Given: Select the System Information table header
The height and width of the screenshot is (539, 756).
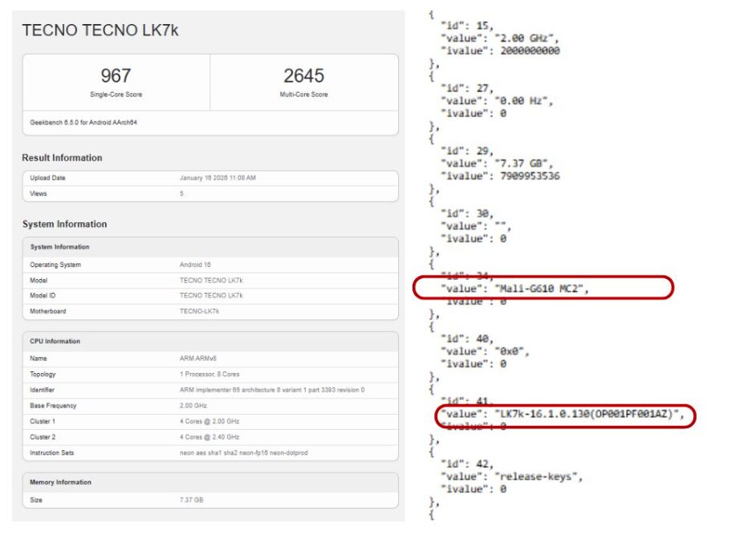Looking at the screenshot, I should [59, 247].
